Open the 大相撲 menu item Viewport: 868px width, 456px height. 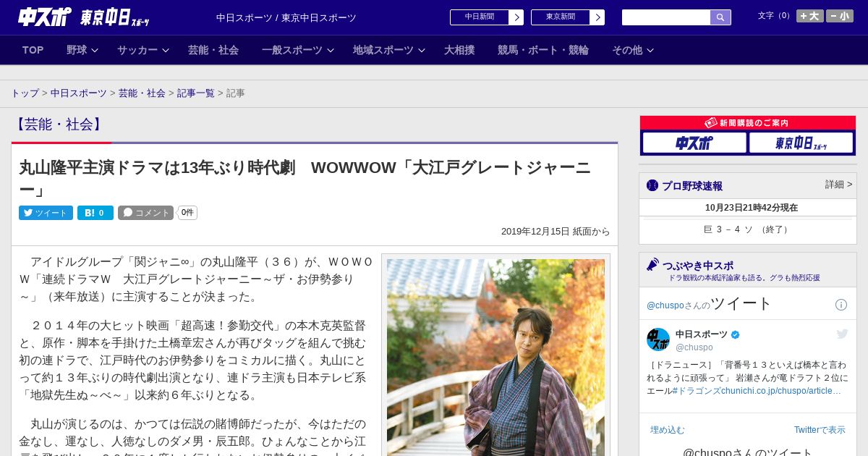point(459,50)
